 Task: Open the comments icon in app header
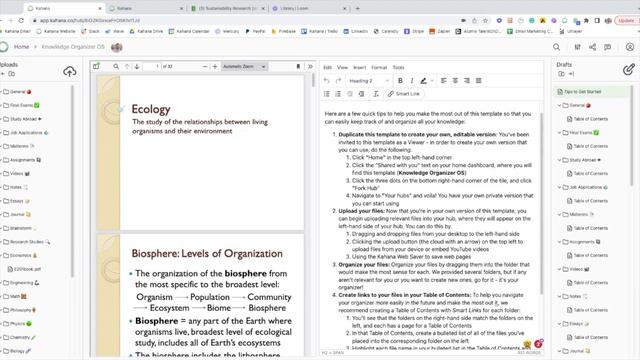tap(608, 47)
